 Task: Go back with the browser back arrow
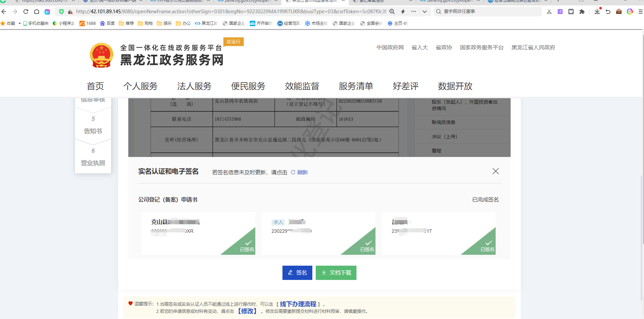(4, 12)
